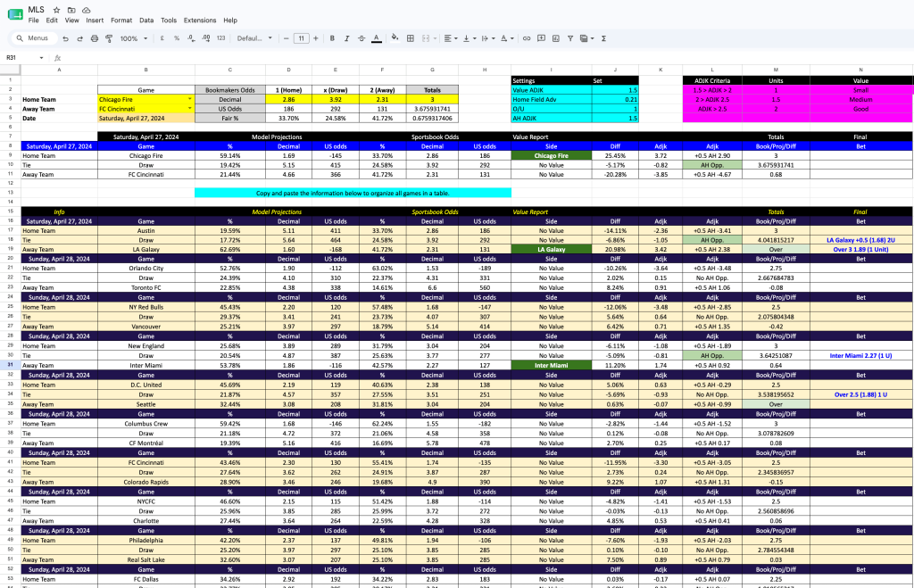Open the Format menu
Viewport: 914px width, 588px height.
(121, 21)
